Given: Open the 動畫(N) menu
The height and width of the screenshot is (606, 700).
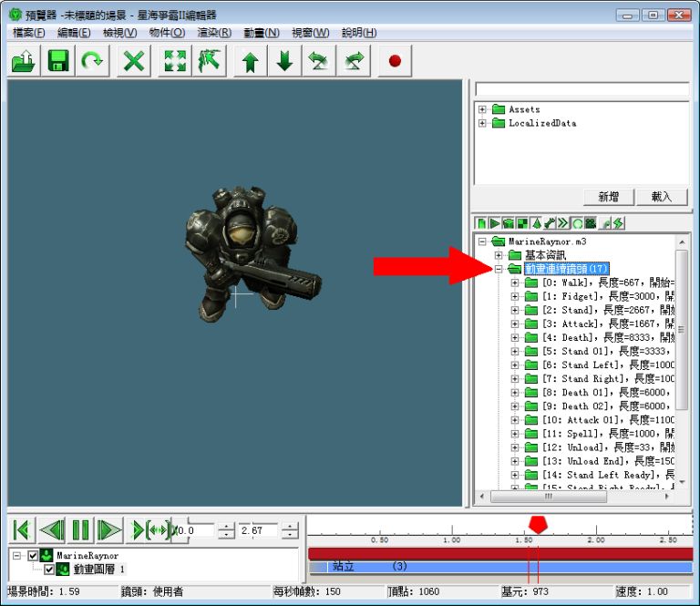Looking at the screenshot, I should (x=262, y=33).
